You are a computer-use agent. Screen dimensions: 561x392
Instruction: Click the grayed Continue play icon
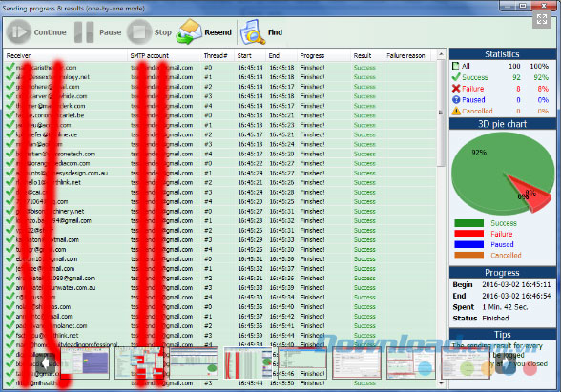[19, 32]
